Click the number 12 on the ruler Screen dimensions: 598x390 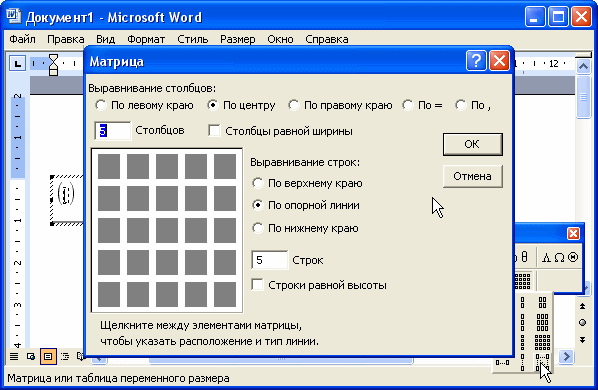(x=554, y=63)
